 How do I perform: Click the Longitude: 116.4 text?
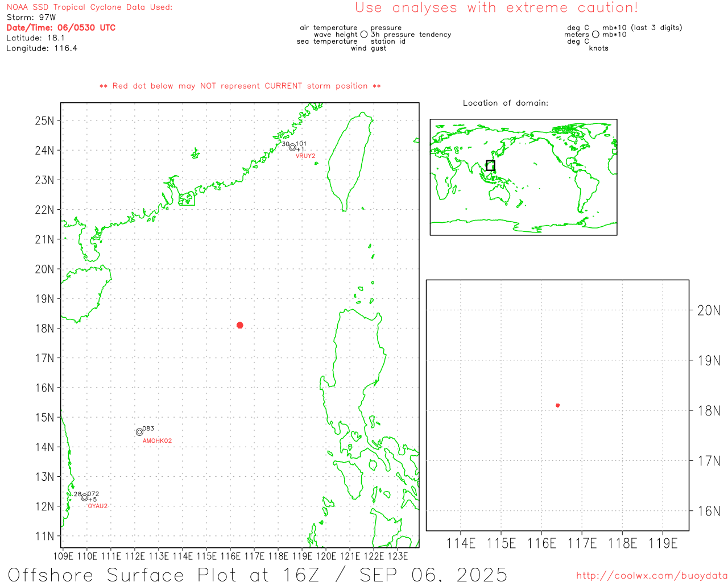coord(42,48)
